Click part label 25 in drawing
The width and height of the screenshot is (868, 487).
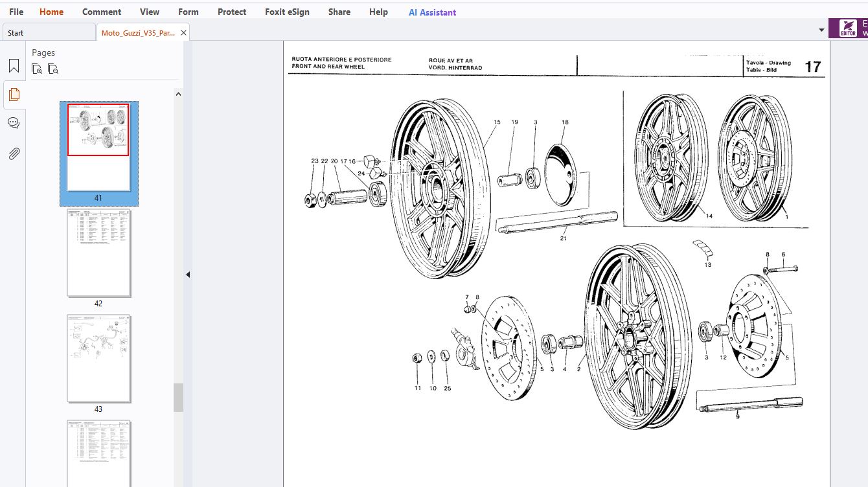(x=448, y=389)
